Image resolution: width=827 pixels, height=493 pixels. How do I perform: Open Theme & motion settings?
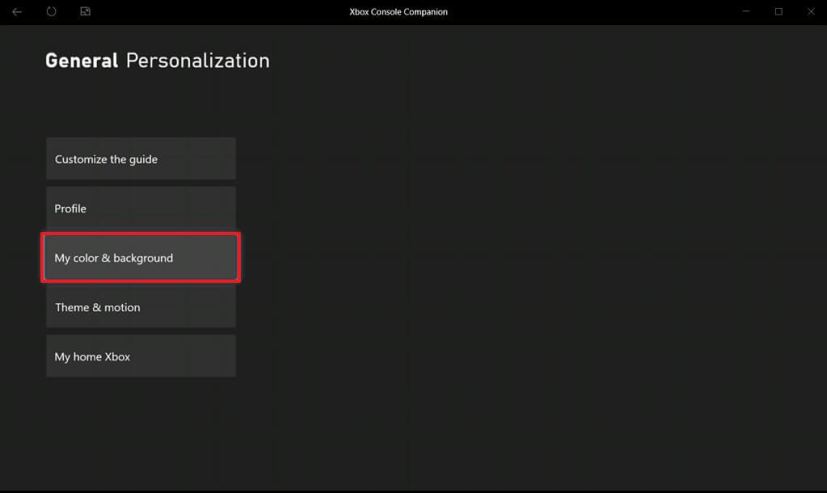pos(141,307)
